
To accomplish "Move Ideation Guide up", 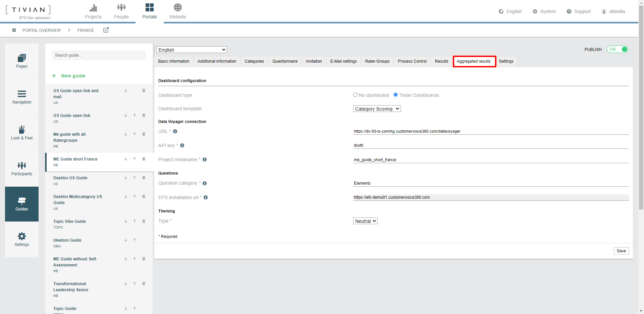I will tap(135, 240).
